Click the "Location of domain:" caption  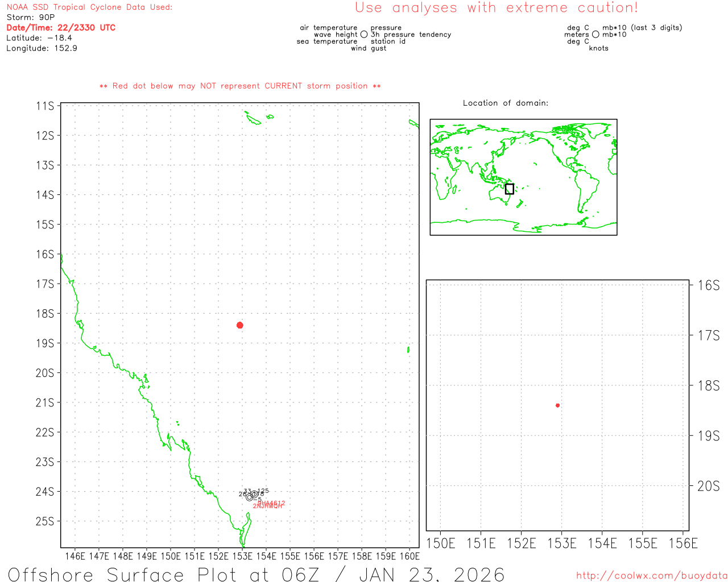pos(506,103)
